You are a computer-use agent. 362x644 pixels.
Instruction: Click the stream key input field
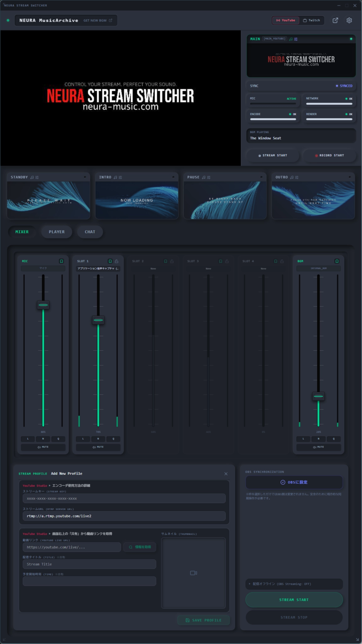point(124,499)
